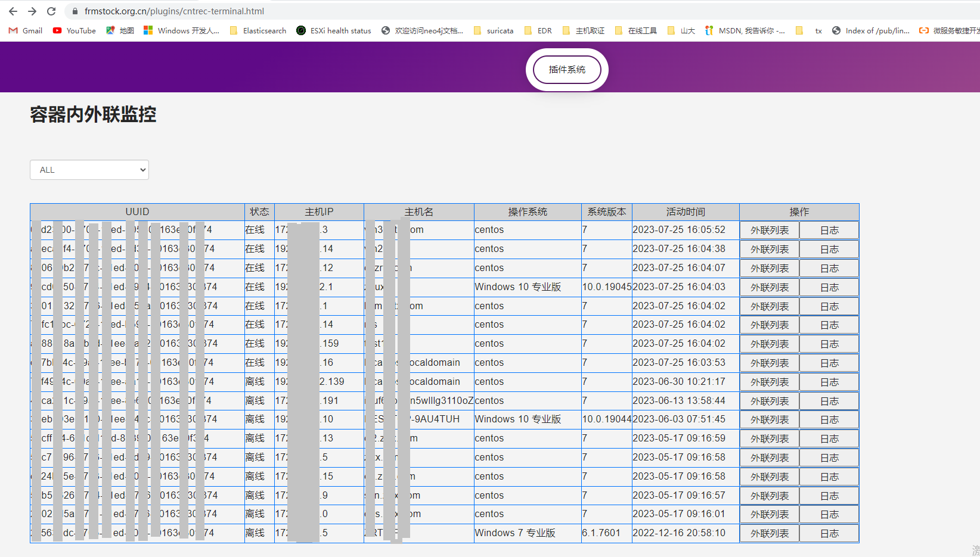Click 外联列表 for row 2023-06-13 13:58:44
980x557 pixels.
[x=770, y=402]
